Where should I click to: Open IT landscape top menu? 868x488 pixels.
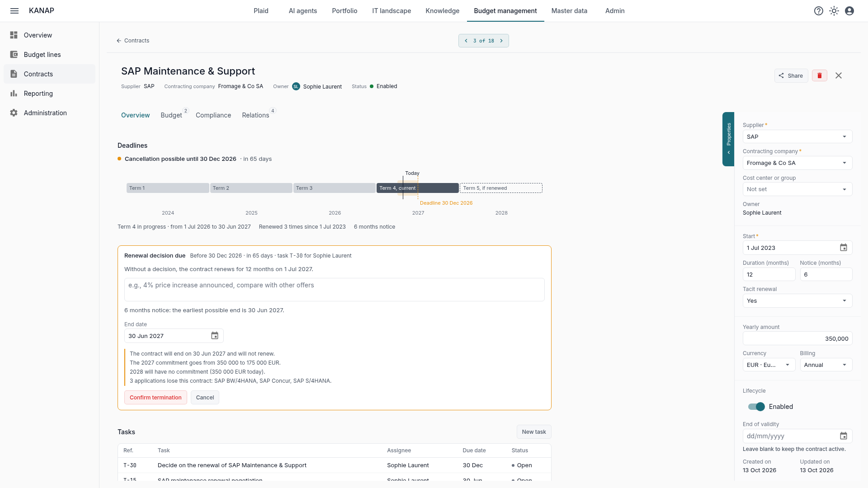392,11
